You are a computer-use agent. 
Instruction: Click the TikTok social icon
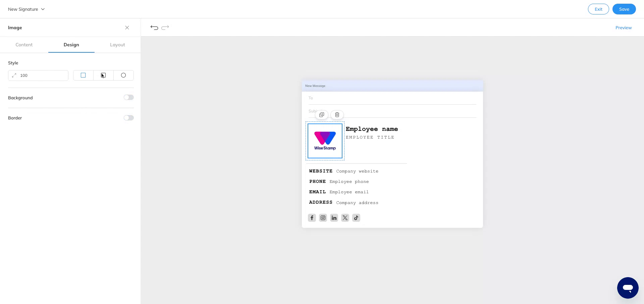pyautogui.click(x=356, y=217)
